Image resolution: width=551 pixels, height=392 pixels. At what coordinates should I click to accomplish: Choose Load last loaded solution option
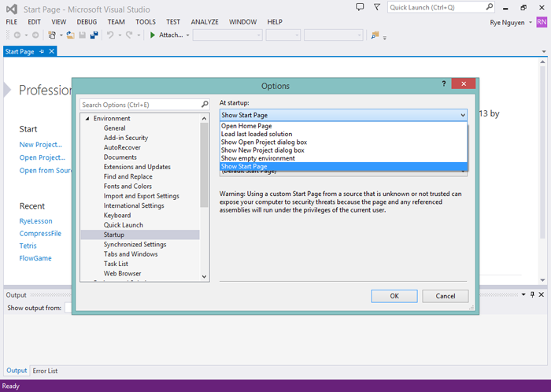point(343,134)
